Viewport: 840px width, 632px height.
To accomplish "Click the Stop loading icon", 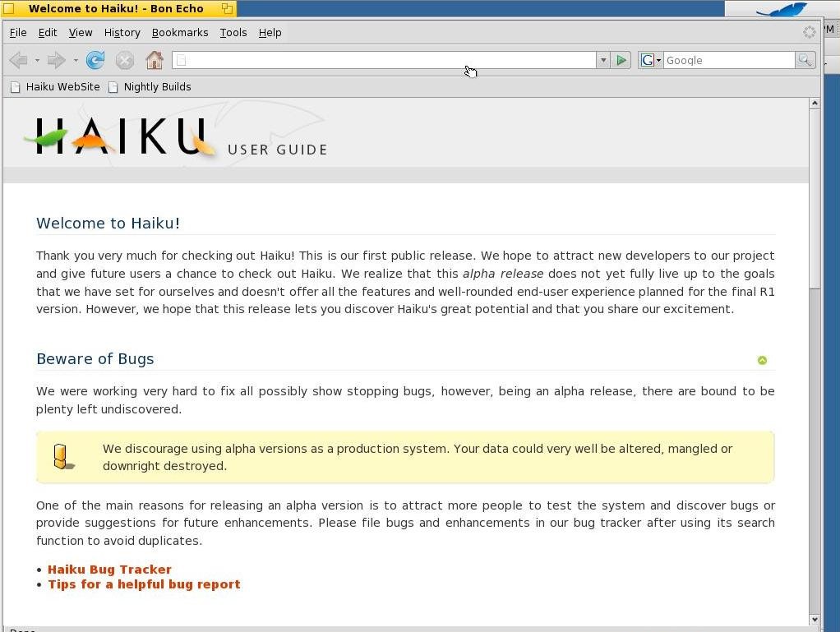I will click(x=125, y=60).
